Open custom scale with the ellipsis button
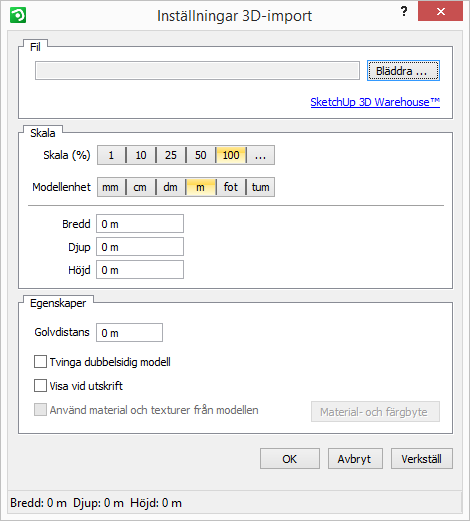 coord(260,155)
